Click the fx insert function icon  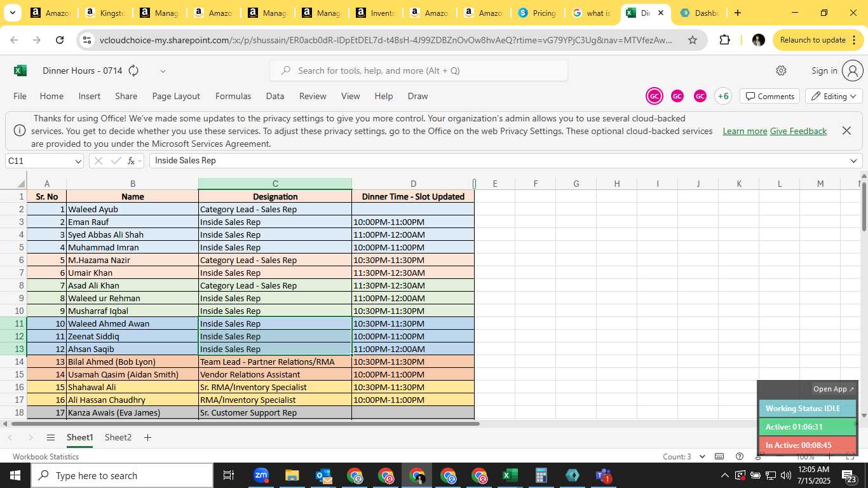click(x=131, y=161)
